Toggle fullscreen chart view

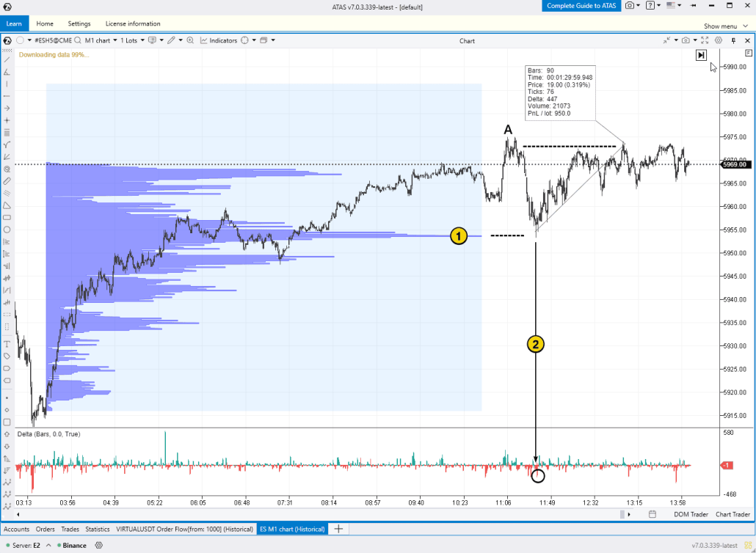point(705,40)
